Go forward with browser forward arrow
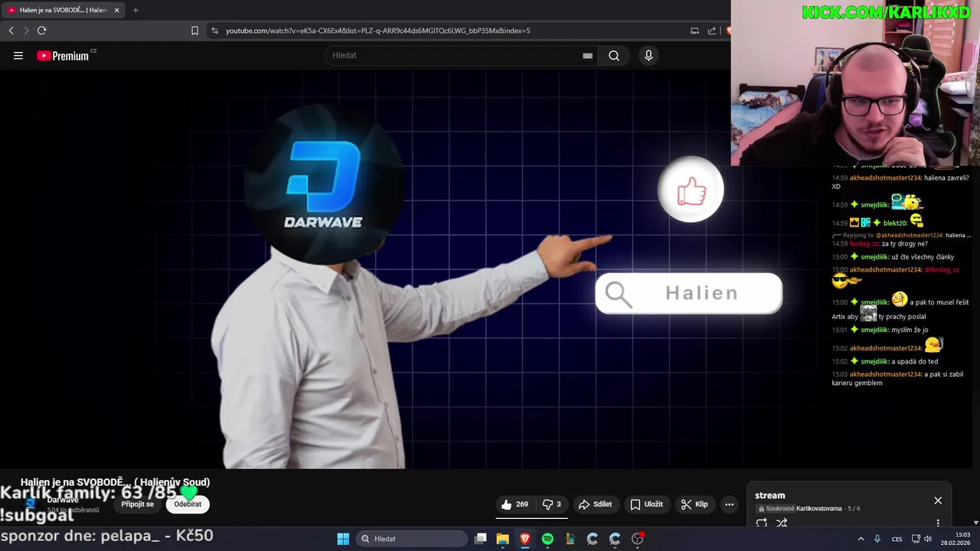Viewport: 980px width, 551px height. tap(26, 31)
